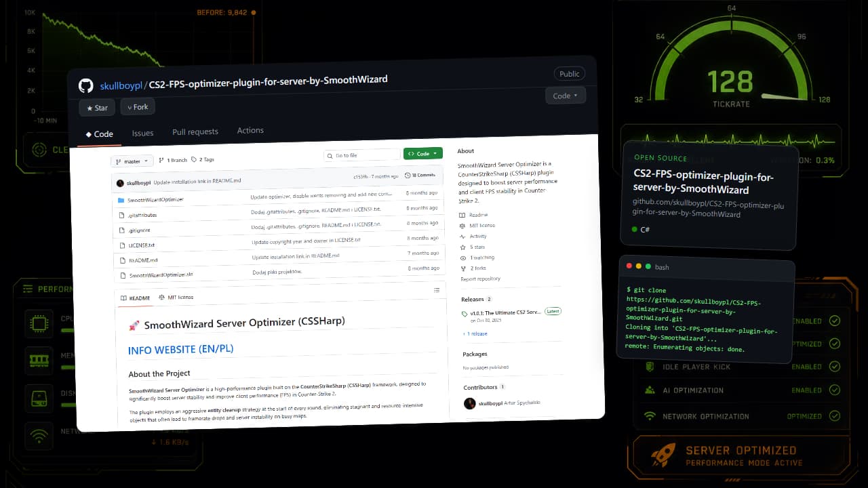Open the green Code dropdown button

422,154
